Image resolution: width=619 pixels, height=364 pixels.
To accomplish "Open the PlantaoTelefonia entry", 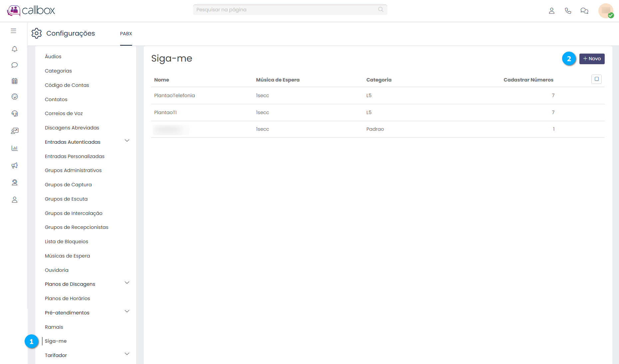I will point(174,95).
